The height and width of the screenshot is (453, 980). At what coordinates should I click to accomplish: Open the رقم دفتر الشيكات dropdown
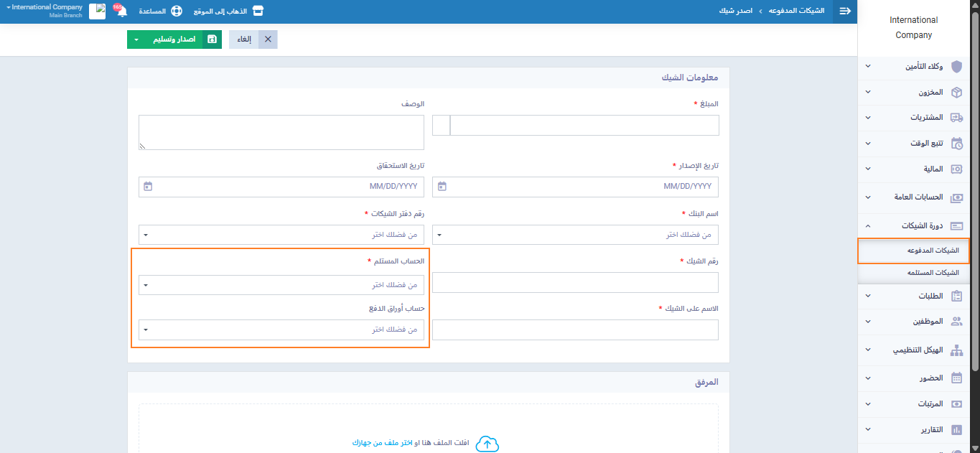coord(281,235)
